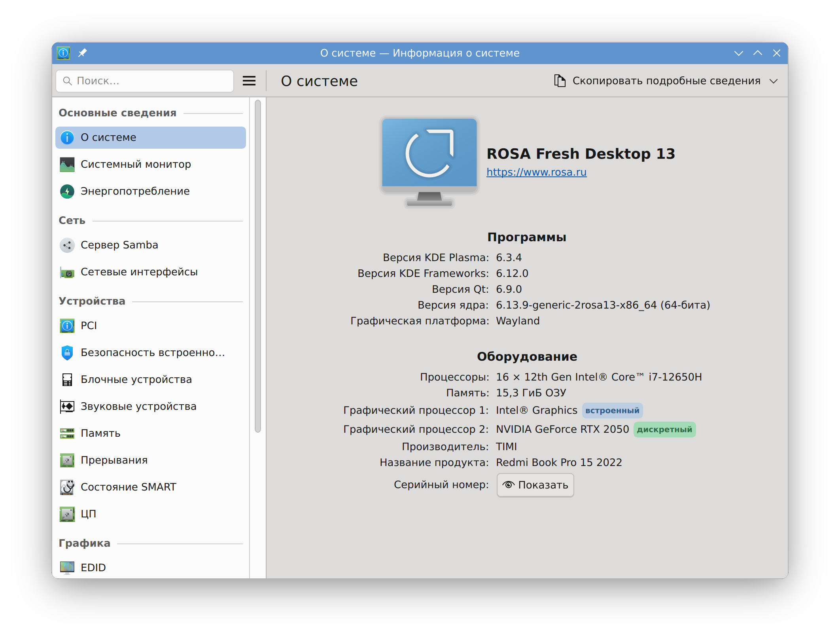
Task: Open the Block devices (Блочные устройства) icon
Action: pyautogui.click(x=67, y=380)
